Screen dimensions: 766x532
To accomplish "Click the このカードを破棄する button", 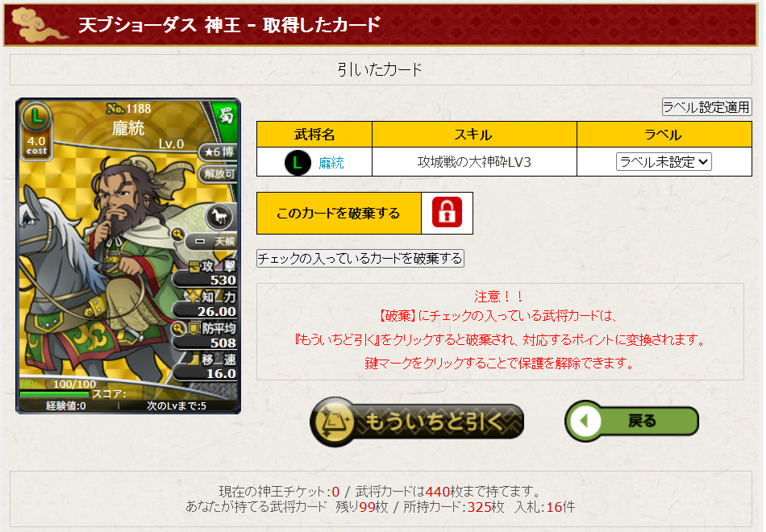I will [339, 213].
